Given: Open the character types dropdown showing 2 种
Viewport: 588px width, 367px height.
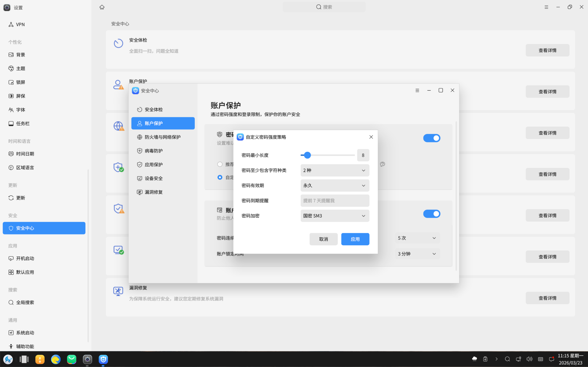Looking at the screenshot, I should tap(335, 170).
